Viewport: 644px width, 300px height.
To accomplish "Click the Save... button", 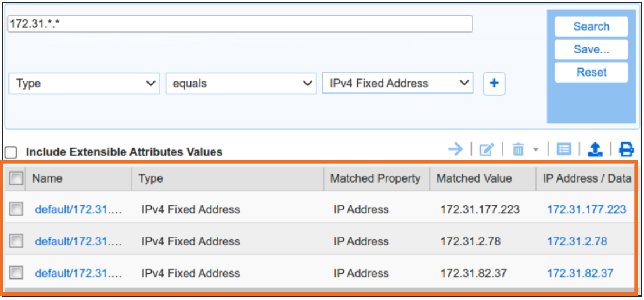I will pos(591,49).
